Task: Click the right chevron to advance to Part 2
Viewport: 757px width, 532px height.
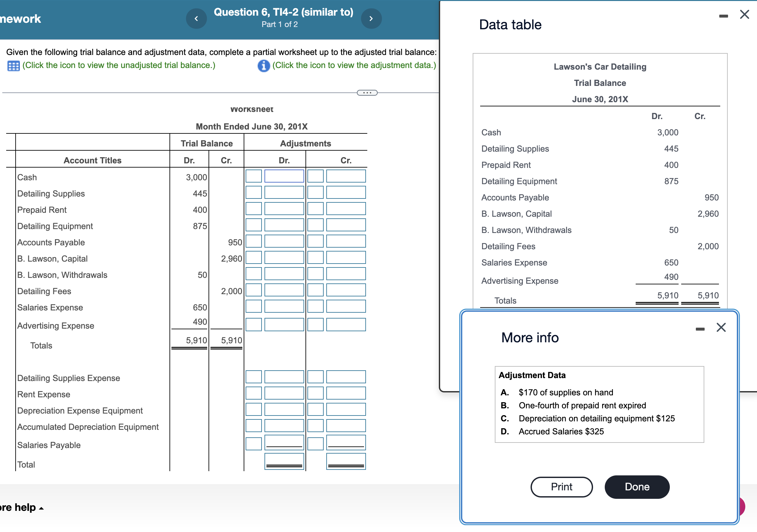Action: point(371,19)
